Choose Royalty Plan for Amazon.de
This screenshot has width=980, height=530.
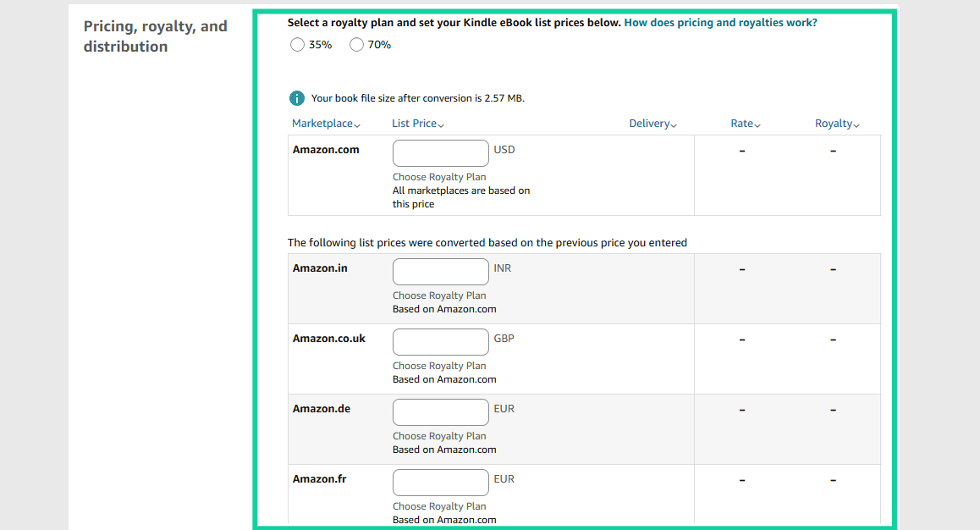point(438,435)
